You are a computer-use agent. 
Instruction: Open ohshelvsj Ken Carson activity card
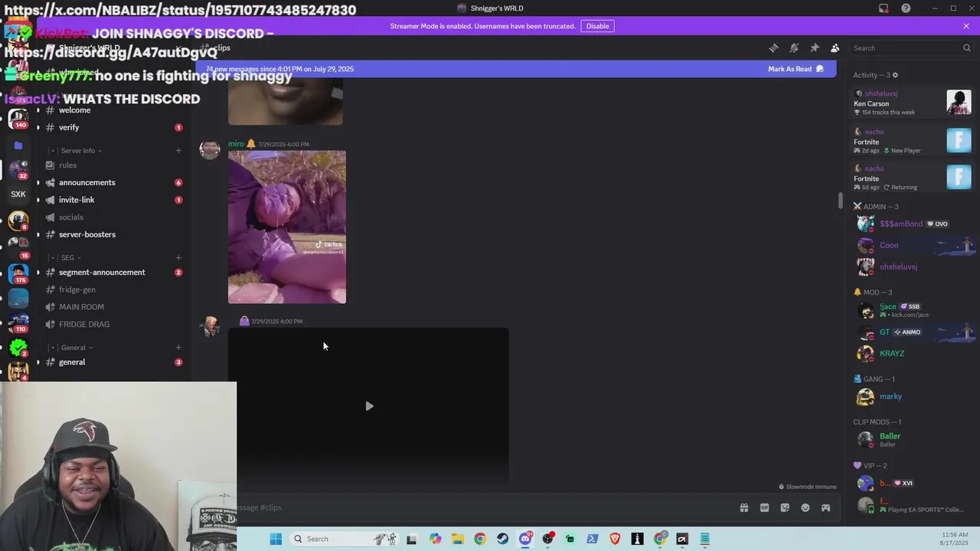912,103
